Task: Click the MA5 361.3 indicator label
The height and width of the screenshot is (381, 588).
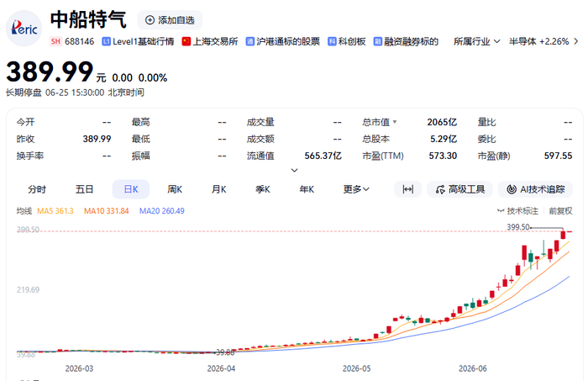Action: point(55,211)
